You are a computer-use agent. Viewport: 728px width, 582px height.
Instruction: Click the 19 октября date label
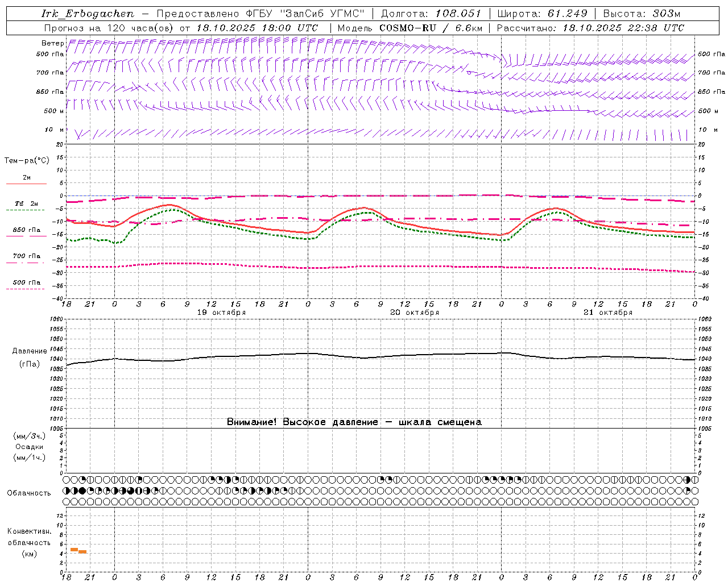pyautogui.click(x=222, y=313)
